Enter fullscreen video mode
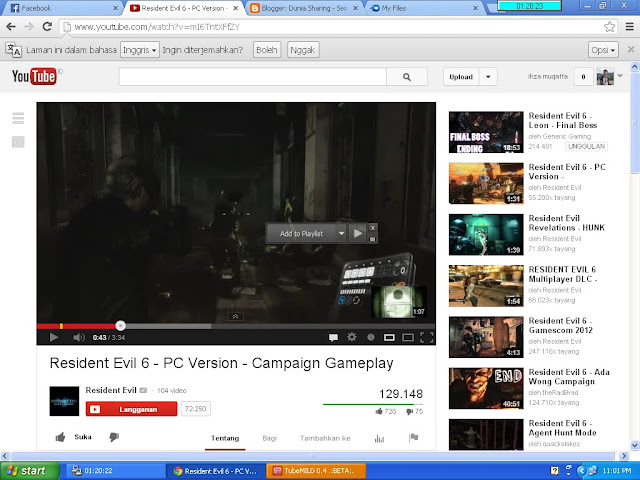The width and height of the screenshot is (640, 480). (x=427, y=337)
